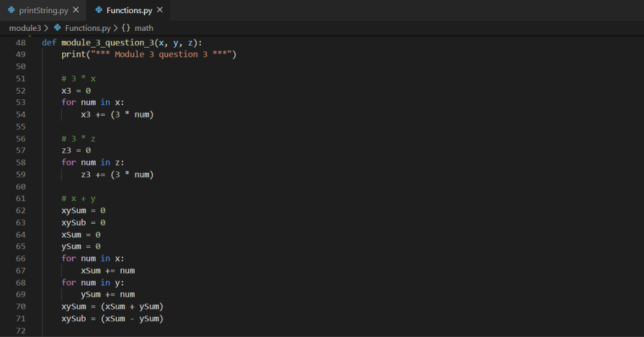Click the curly braces icon before math
The height and width of the screenshot is (337, 644).
[126, 28]
